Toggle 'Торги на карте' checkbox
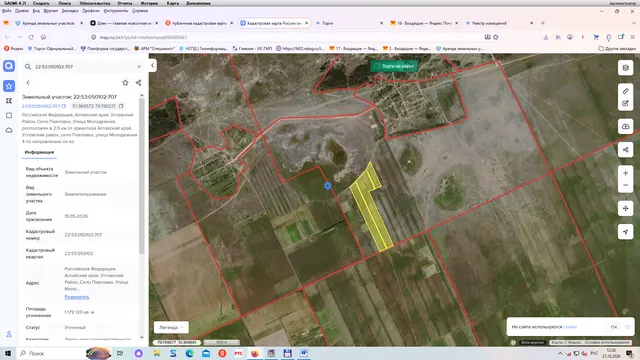This screenshot has height=360, width=640. 377,66
